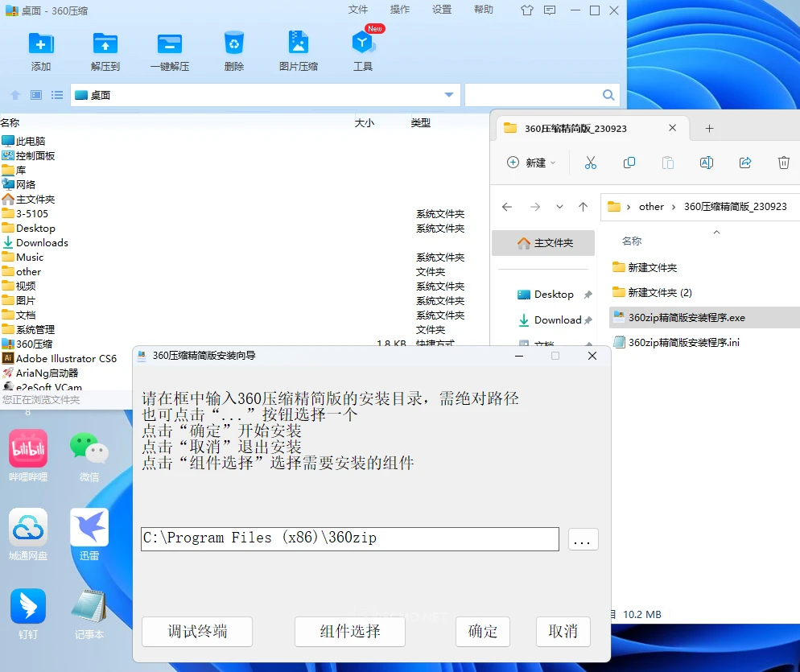This screenshot has width=800, height=672.
Task: Open the 工具 tools icon marked New
Action: (363, 43)
